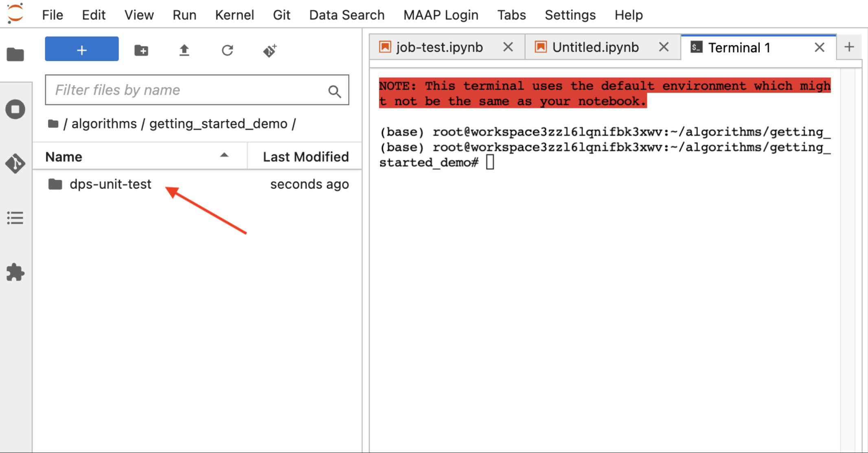Screen dimensions: 868x453
Task: Toggle the Name sort direction arrow
Action: tap(224, 155)
